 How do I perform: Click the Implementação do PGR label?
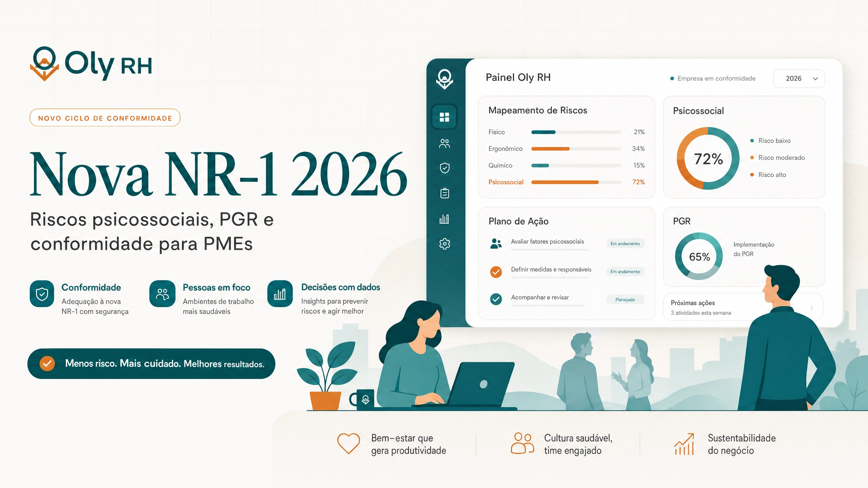point(754,249)
